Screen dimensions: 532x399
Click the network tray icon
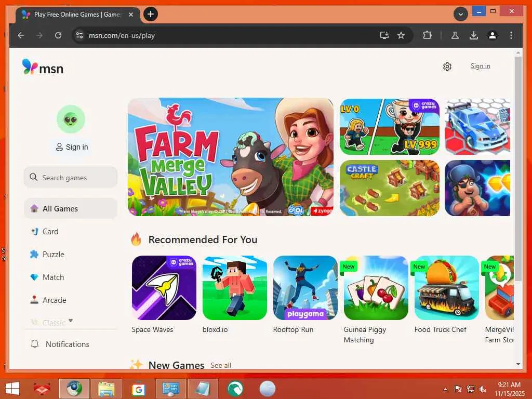point(470,389)
